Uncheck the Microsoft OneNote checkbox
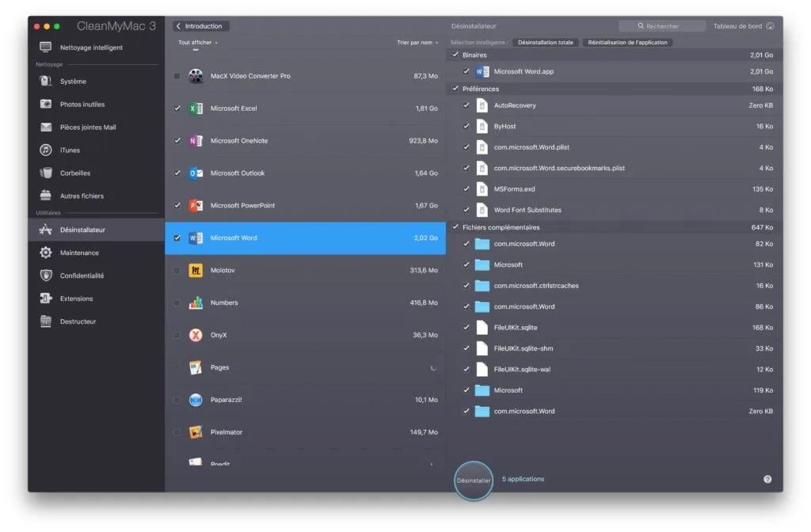This screenshot has width=811, height=532. tap(177, 141)
